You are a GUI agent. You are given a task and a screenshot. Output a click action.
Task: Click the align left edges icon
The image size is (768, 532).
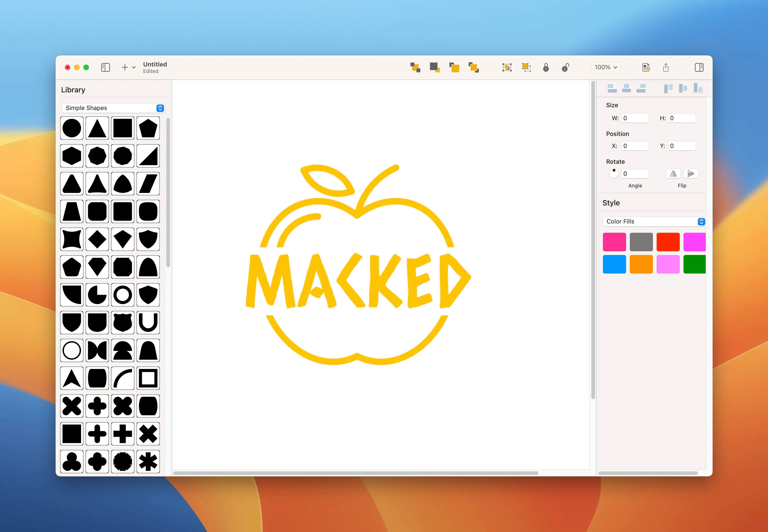click(x=612, y=88)
